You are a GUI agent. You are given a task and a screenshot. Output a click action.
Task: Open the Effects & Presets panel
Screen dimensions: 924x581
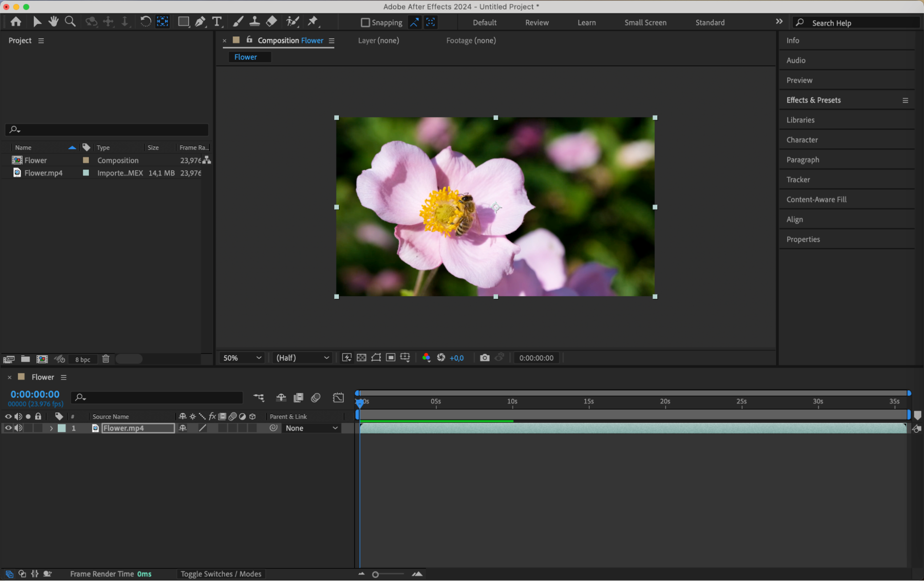point(813,100)
